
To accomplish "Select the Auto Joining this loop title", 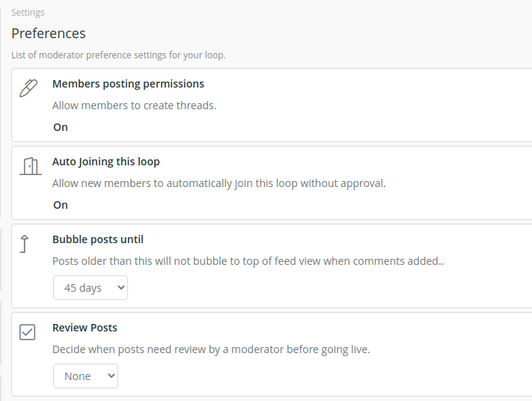I will click(x=106, y=162).
